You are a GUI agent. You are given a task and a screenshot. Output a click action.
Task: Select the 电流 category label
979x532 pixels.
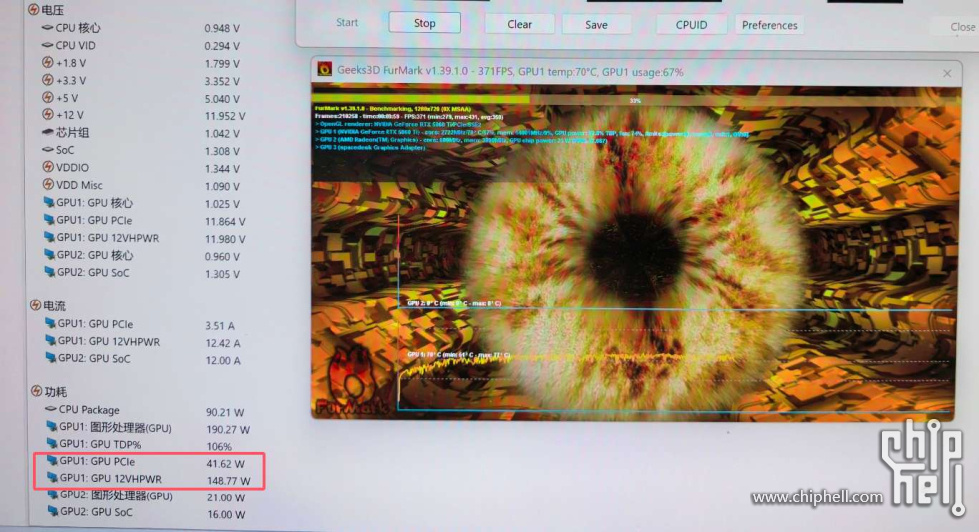coord(54,306)
